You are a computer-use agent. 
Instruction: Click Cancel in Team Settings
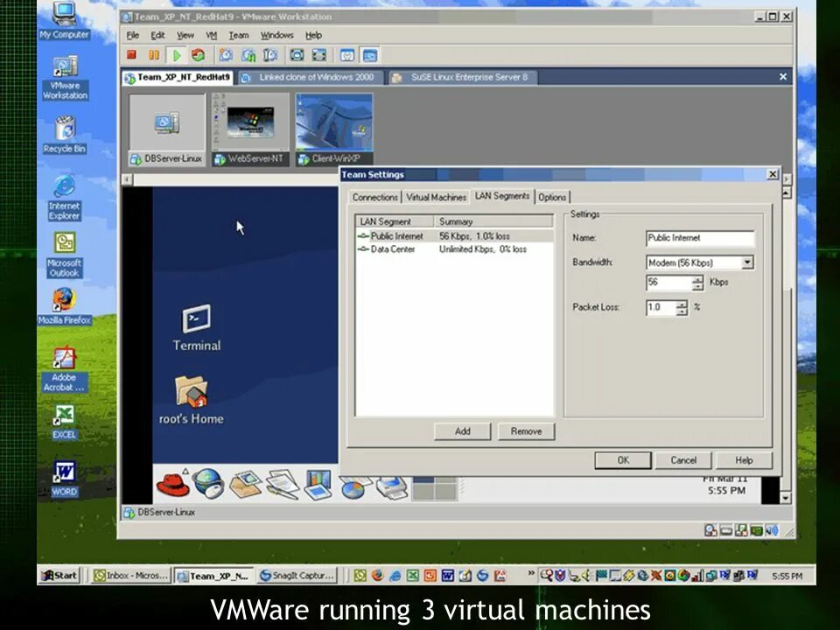(x=683, y=460)
